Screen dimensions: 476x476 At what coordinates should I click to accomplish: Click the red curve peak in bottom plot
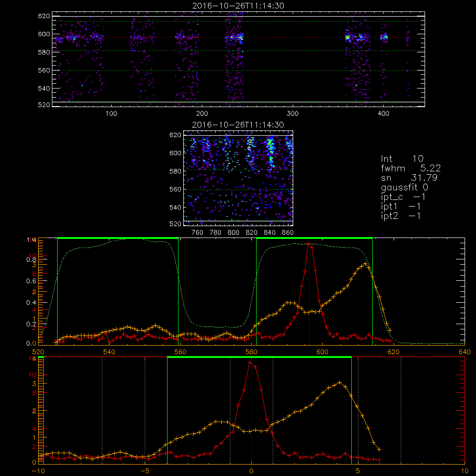250,362
